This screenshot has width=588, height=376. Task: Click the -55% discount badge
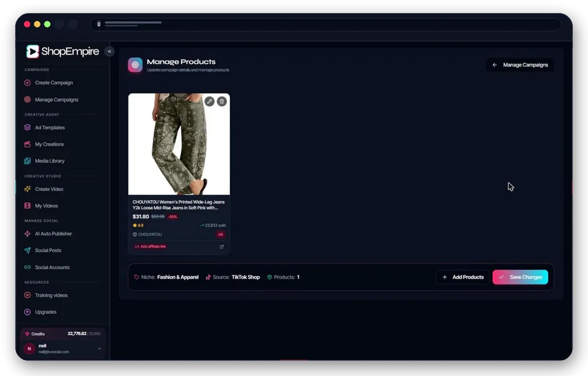click(172, 217)
